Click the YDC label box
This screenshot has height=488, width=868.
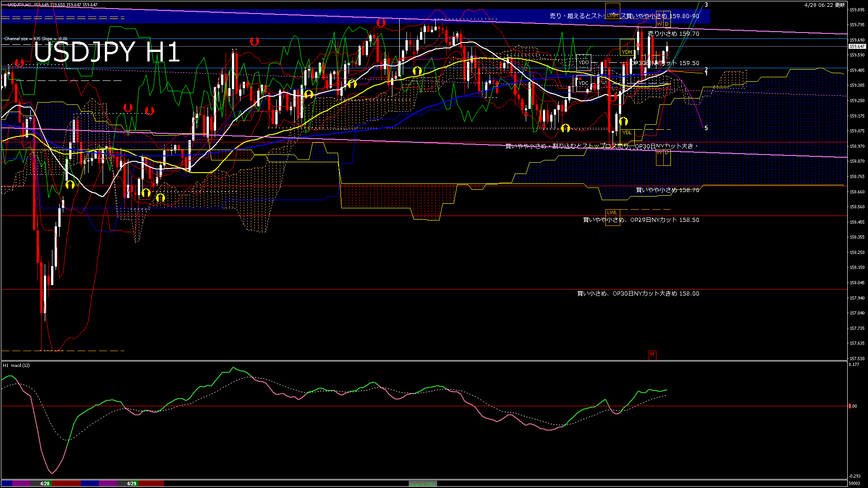tap(584, 83)
